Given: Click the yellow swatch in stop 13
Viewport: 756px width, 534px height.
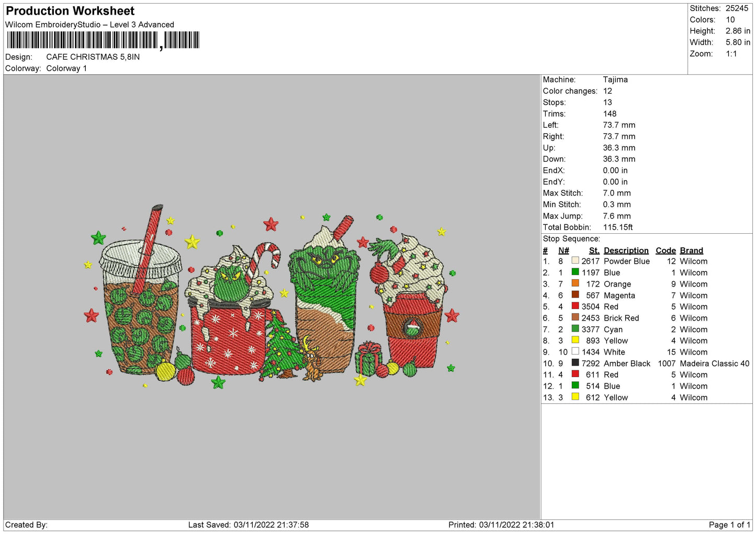Looking at the screenshot, I should click(x=576, y=397).
